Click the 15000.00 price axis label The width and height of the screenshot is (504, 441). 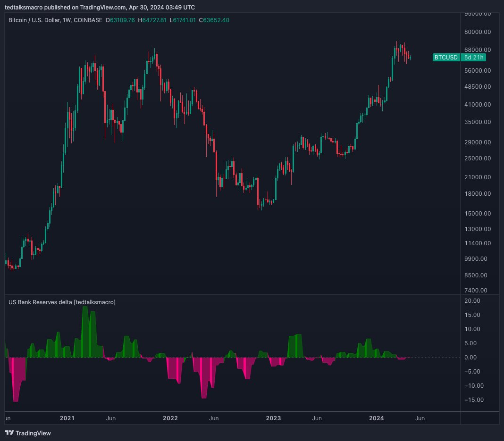point(477,214)
